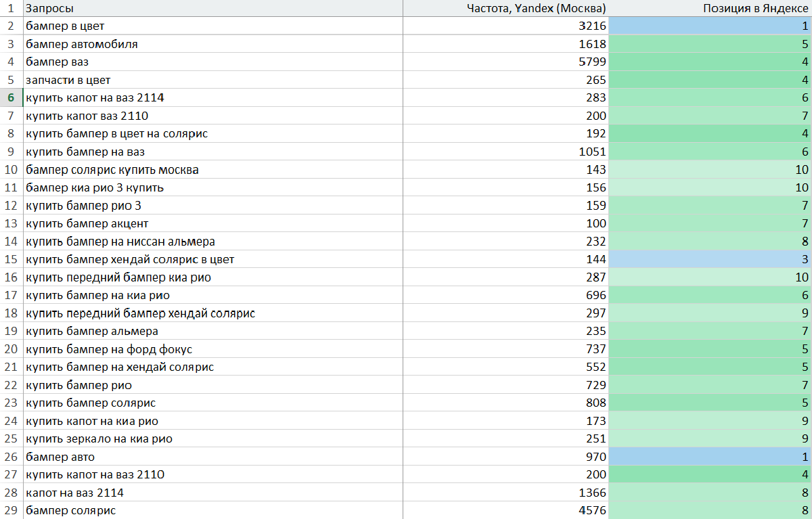The image size is (812, 519).
Task: Select frequency value 265
Action: 505,80
